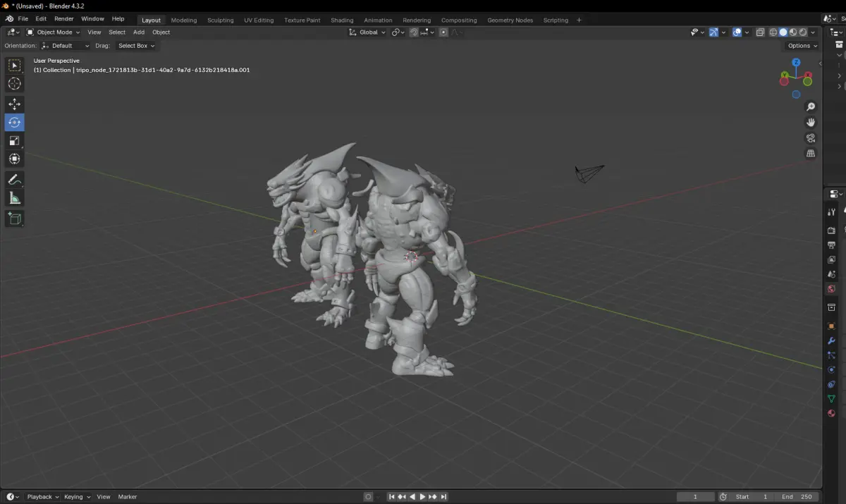Toggle timeline auto keying record button
This screenshot has width=846, height=504.
pyautogui.click(x=368, y=497)
